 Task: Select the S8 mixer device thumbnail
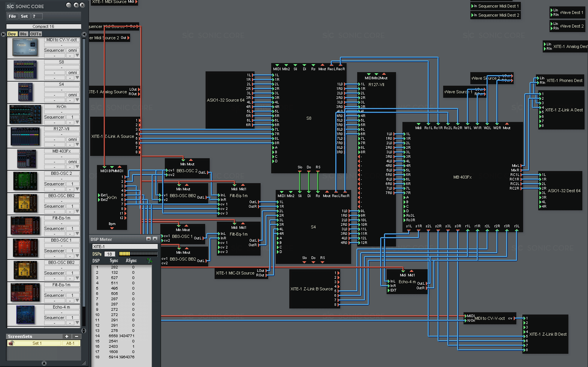click(x=25, y=70)
